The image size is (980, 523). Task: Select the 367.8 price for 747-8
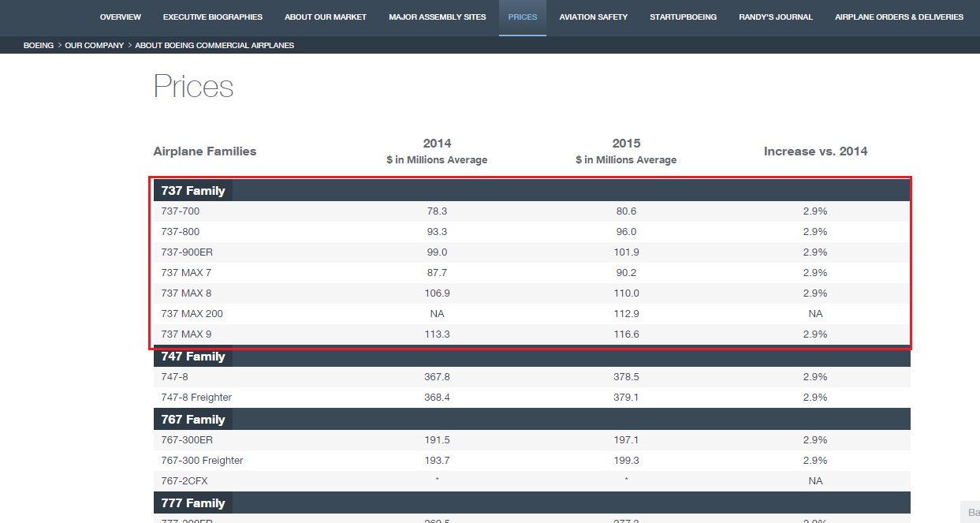[x=437, y=377]
